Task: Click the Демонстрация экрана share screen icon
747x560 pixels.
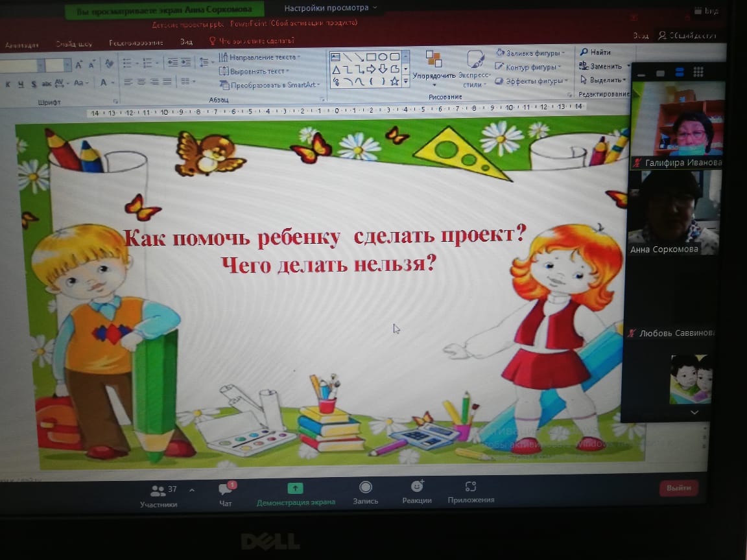Action: [x=296, y=489]
